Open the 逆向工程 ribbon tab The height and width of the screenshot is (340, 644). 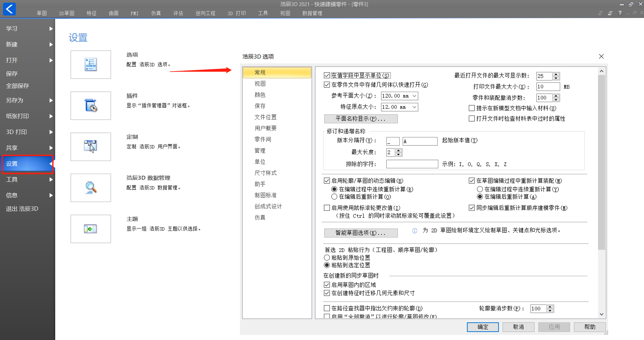[205, 13]
